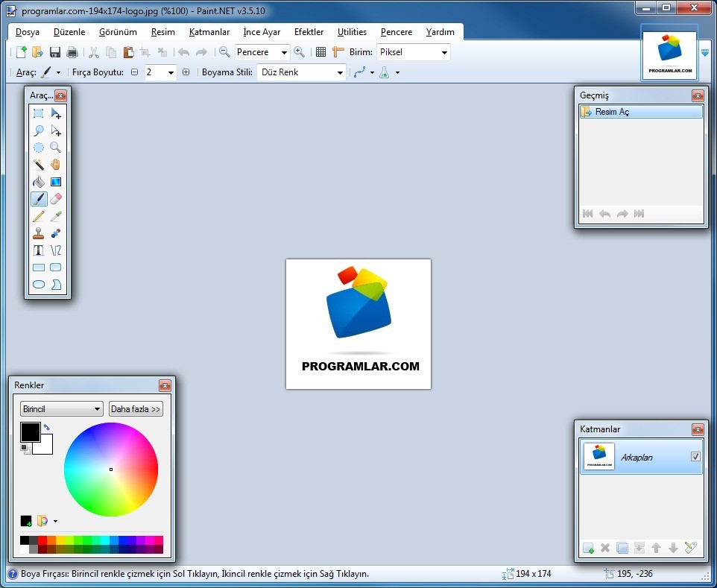Select the Text tool

(x=39, y=250)
